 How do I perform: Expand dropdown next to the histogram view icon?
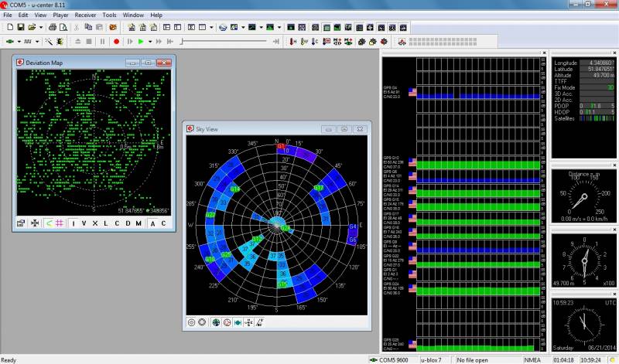tap(279, 28)
